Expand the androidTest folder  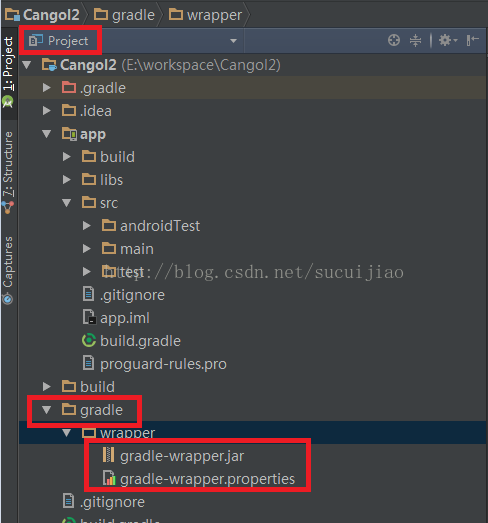[87, 225]
